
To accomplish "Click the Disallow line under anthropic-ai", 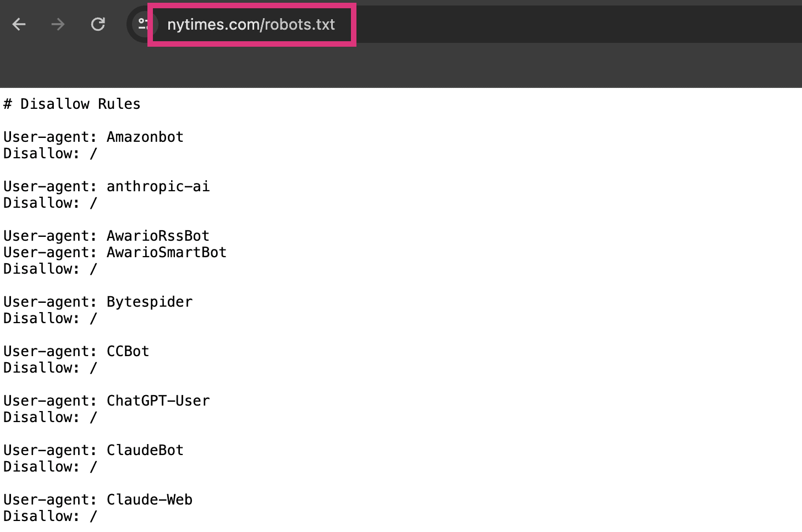I will tap(50, 203).
